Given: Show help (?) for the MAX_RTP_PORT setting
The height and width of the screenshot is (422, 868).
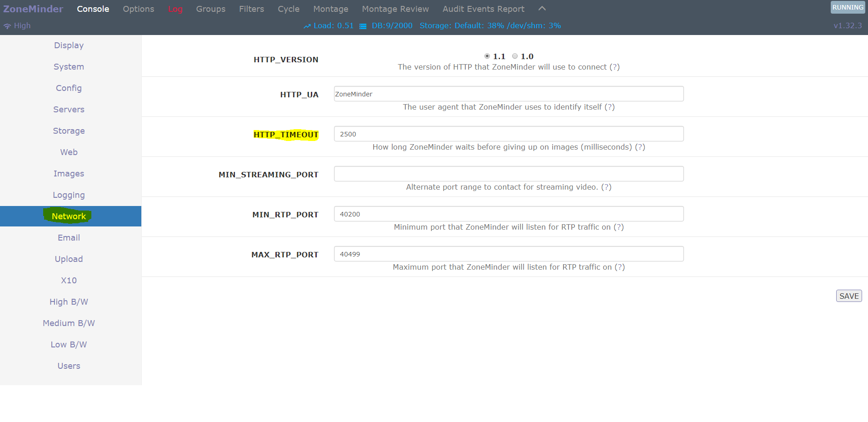Looking at the screenshot, I should (619, 267).
